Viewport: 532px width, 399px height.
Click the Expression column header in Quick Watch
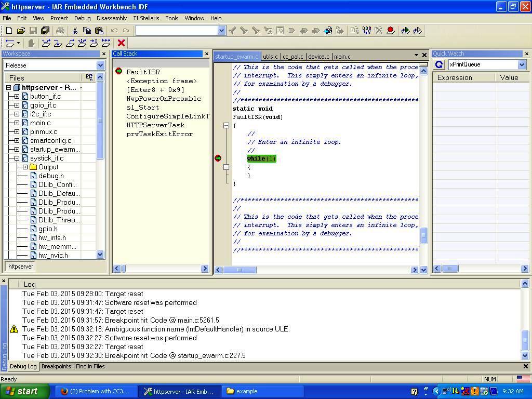464,77
